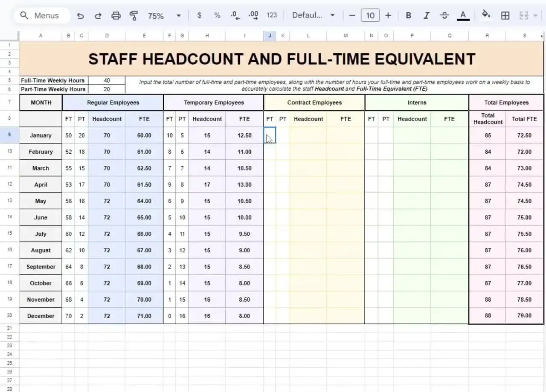Viewport: 546px width, 392px height.
Task: Open the fill color bucket
Action: point(486,15)
